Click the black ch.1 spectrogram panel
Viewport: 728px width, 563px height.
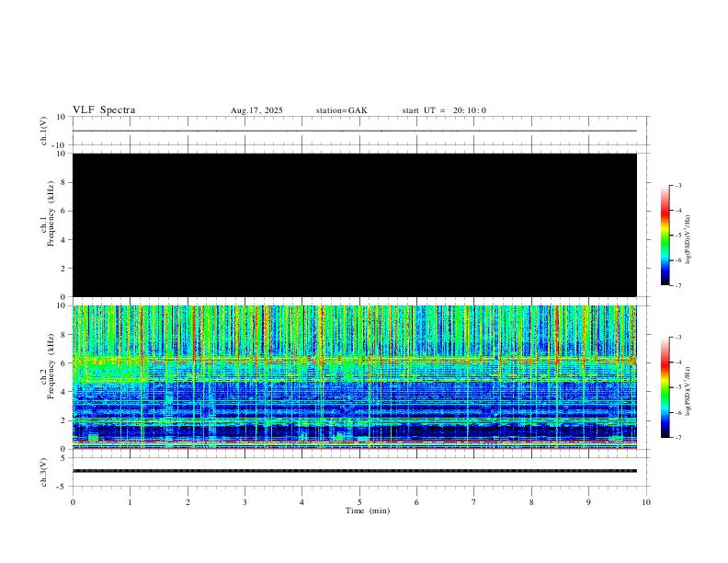tap(355, 224)
